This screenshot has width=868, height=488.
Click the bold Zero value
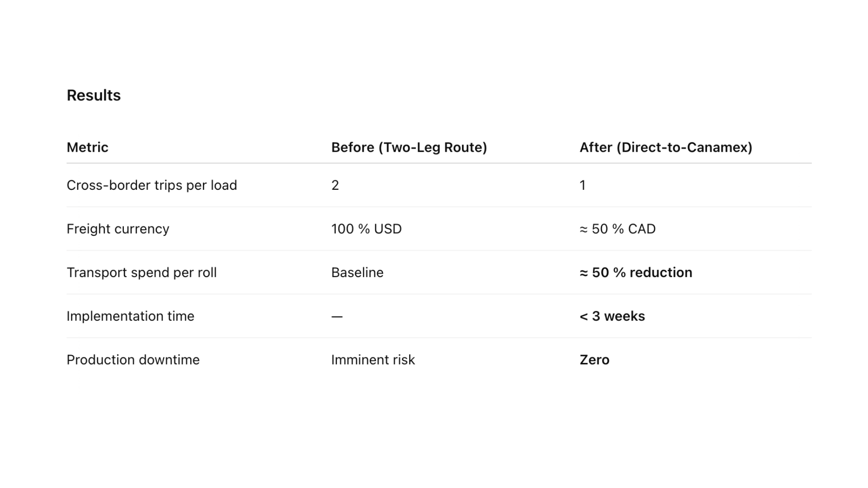click(594, 360)
